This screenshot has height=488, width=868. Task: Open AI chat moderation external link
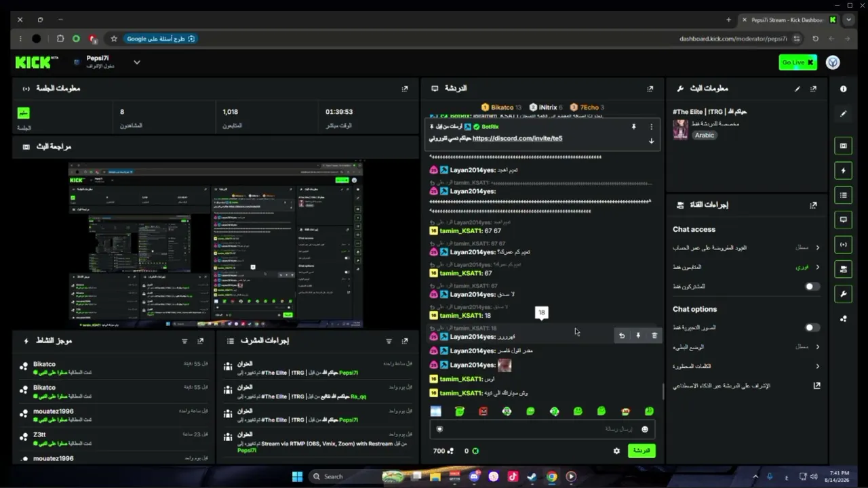(x=816, y=386)
